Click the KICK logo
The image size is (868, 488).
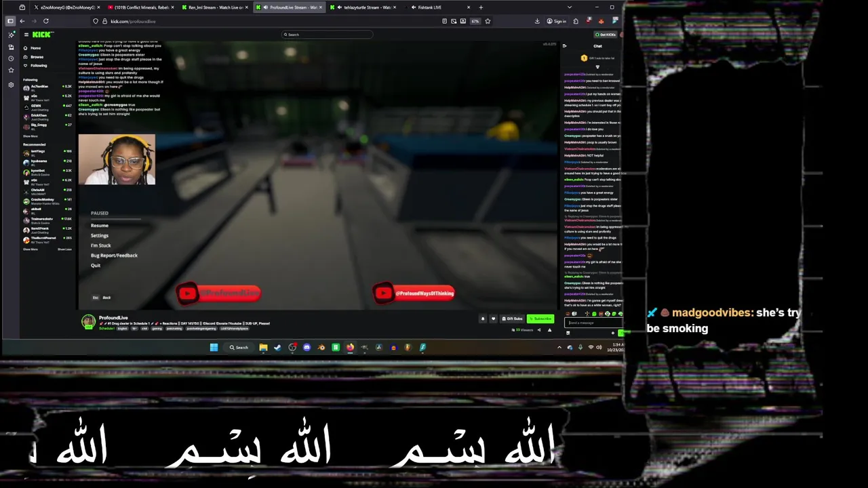(42, 35)
